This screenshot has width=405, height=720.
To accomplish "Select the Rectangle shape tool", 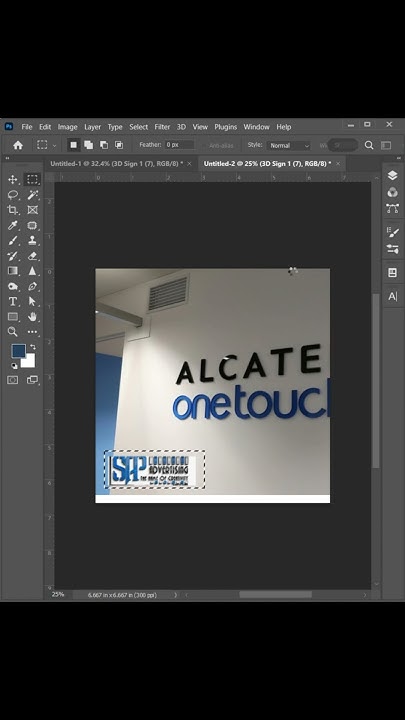I will tap(13, 316).
